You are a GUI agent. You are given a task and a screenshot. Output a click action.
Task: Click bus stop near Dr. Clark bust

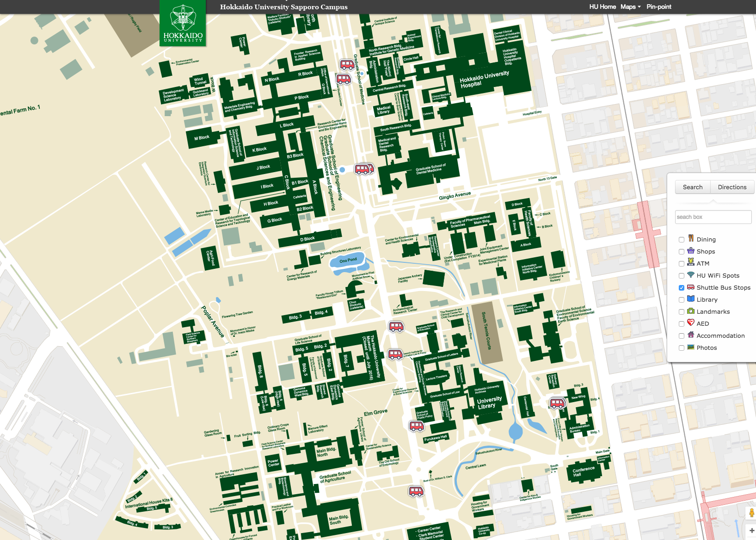pyautogui.click(x=416, y=491)
